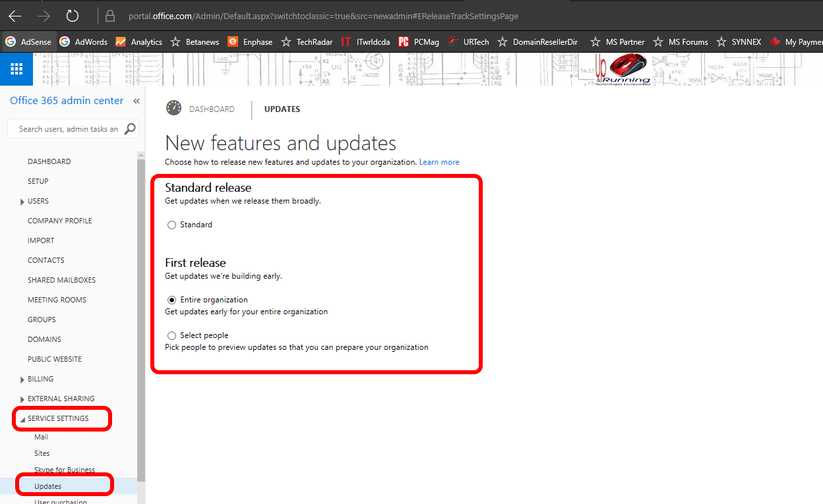The image size is (823, 504).
Task: Expand the Users navigation section
Action: pos(22,202)
